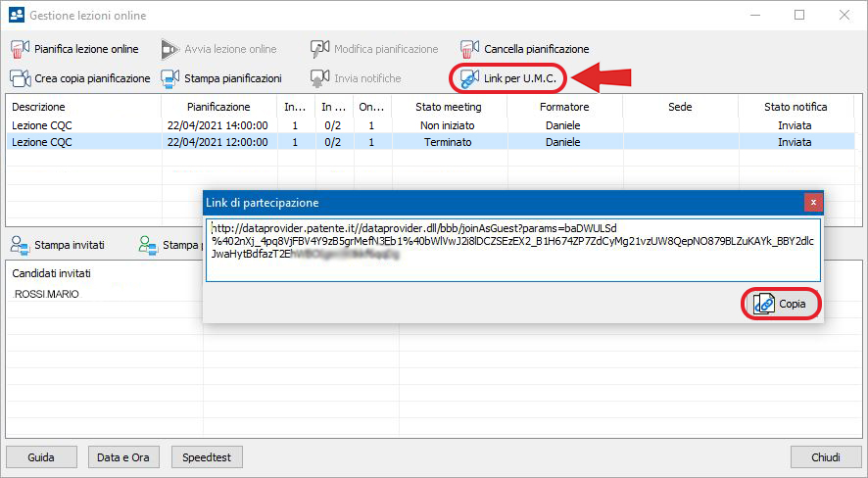The image size is (868, 478).
Task: Click the app icon in title bar
Action: [x=16, y=15]
